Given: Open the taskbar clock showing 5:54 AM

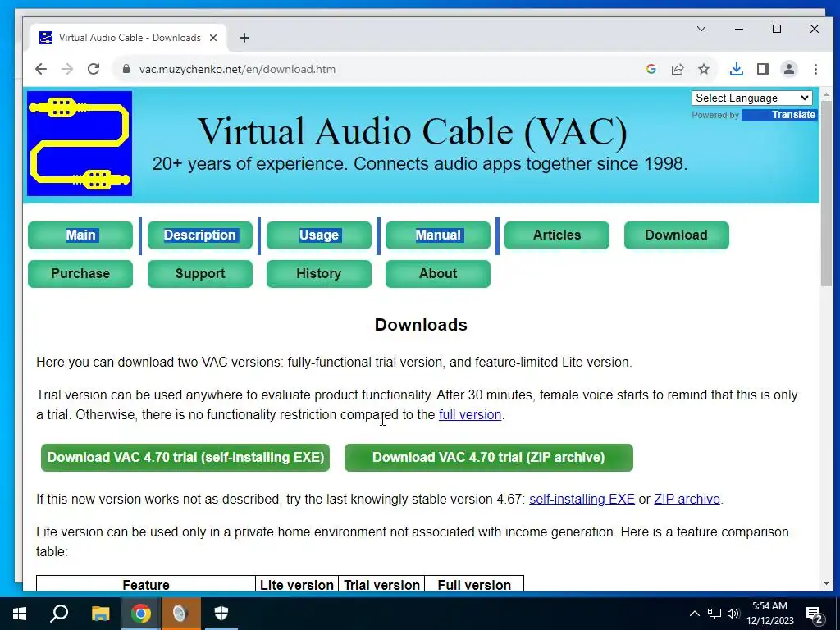Looking at the screenshot, I should pyautogui.click(x=769, y=614).
